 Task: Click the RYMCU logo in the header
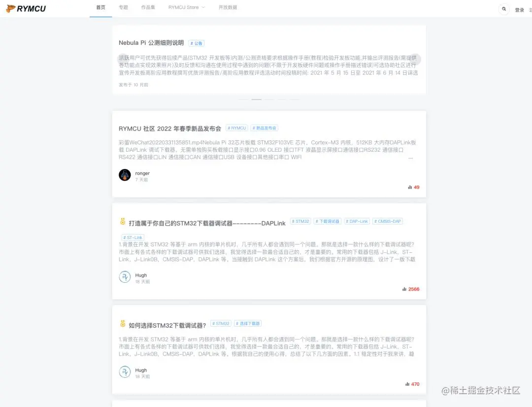(26, 8)
